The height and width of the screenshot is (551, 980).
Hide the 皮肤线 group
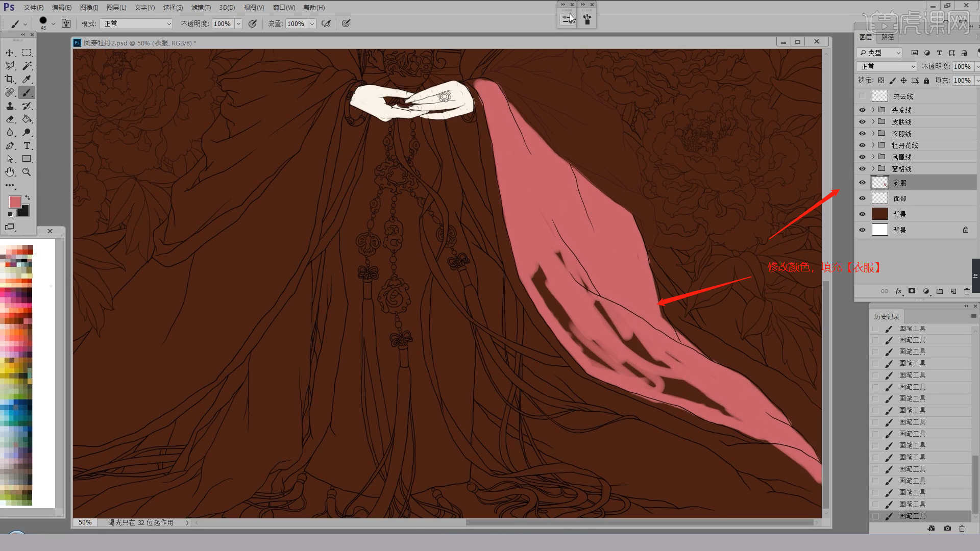[862, 122]
